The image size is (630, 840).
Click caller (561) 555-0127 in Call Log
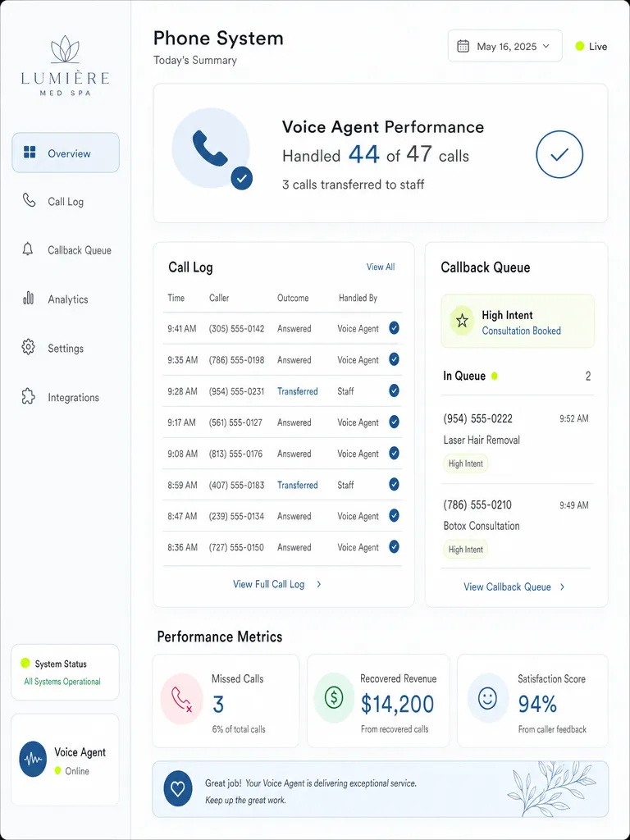click(235, 422)
